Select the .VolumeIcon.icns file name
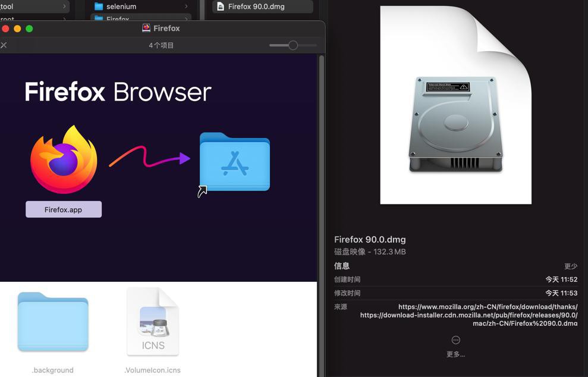Screen dimensions: 588x377 click(x=153, y=370)
